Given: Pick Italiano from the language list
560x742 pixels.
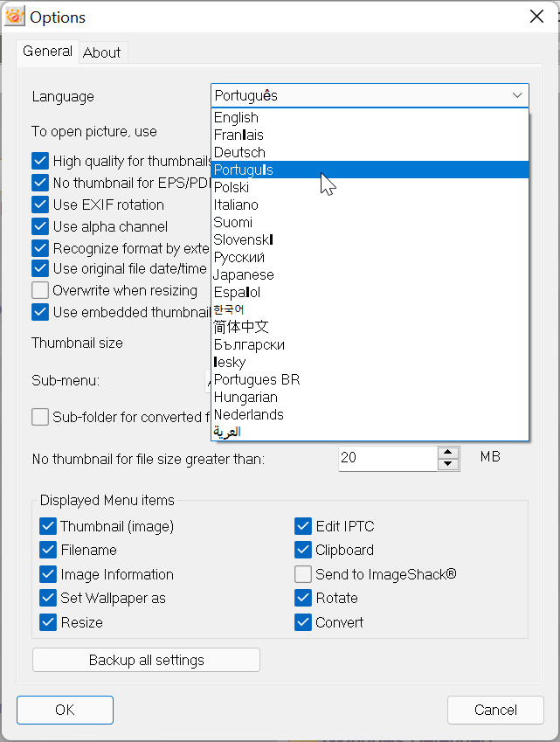Looking at the screenshot, I should tap(236, 205).
